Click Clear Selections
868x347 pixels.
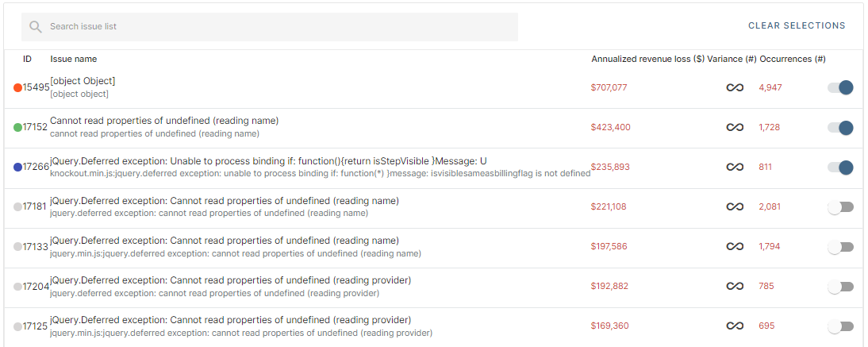click(797, 25)
